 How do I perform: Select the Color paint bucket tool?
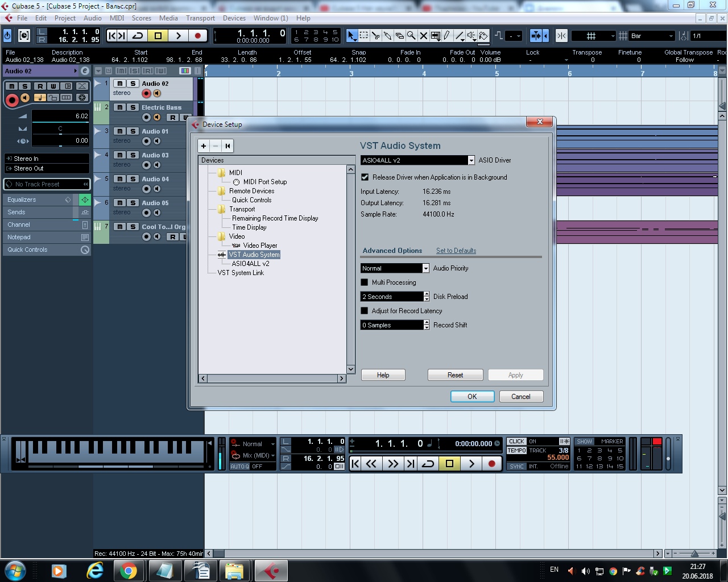[483, 35]
